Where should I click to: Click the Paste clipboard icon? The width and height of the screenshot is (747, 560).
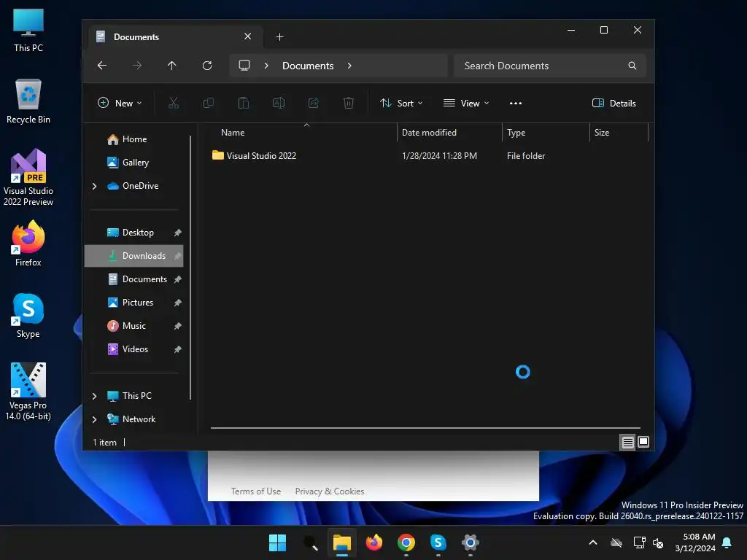tap(244, 103)
